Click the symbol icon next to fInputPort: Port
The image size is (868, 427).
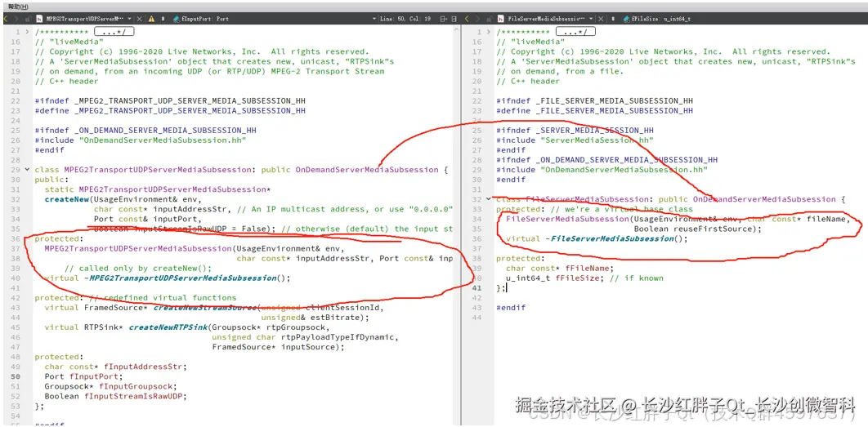point(177,19)
